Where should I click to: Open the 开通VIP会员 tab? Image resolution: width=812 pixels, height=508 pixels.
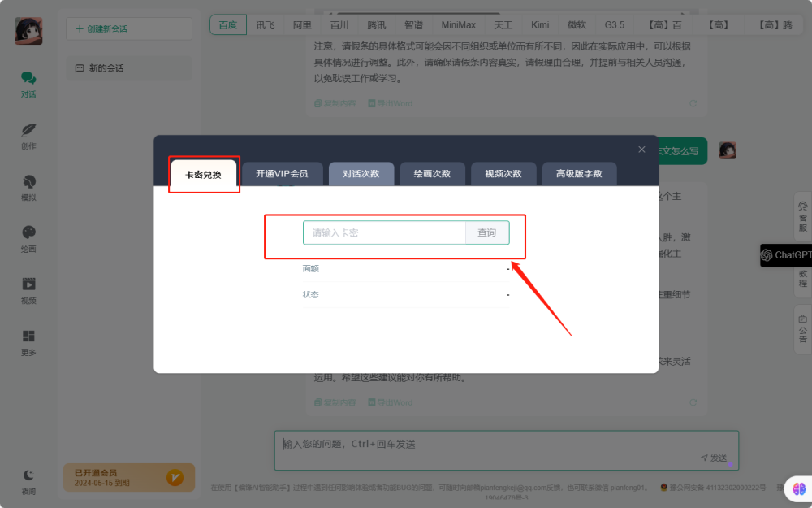click(x=283, y=174)
